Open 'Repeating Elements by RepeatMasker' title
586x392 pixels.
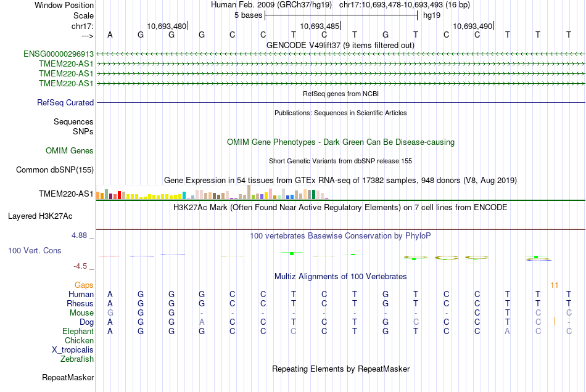[x=340, y=369]
